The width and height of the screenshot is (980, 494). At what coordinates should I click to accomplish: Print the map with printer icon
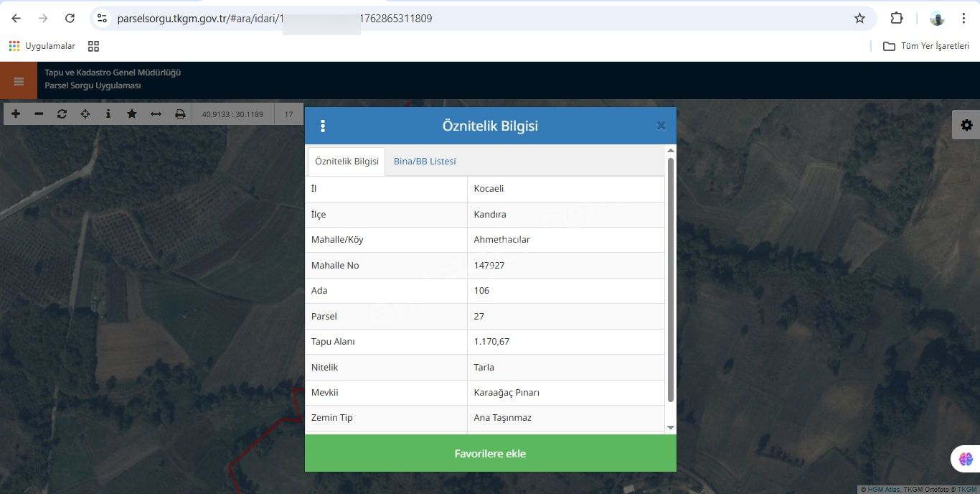[x=180, y=114]
